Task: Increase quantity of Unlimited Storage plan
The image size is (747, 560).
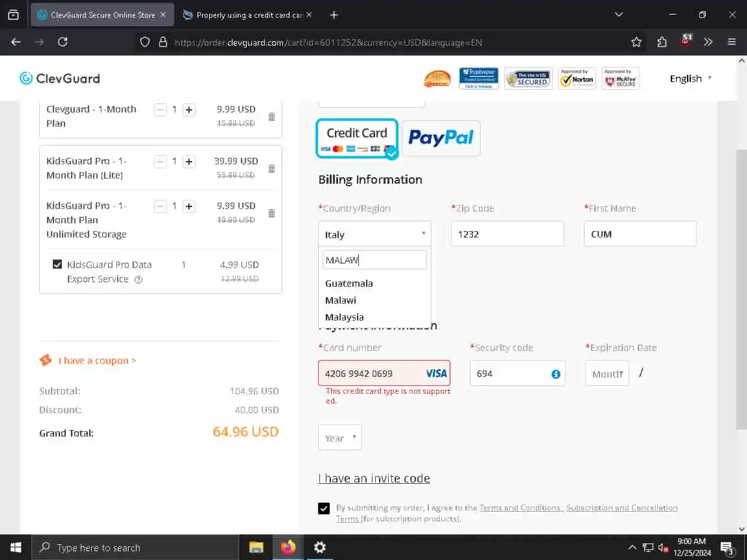Action: 189,206
